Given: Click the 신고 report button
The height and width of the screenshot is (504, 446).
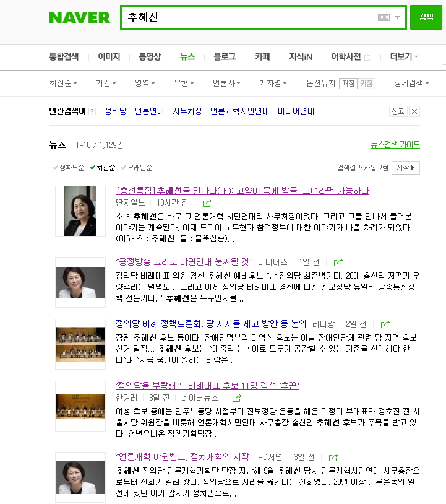Looking at the screenshot, I should pyautogui.click(x=398, y=111).
